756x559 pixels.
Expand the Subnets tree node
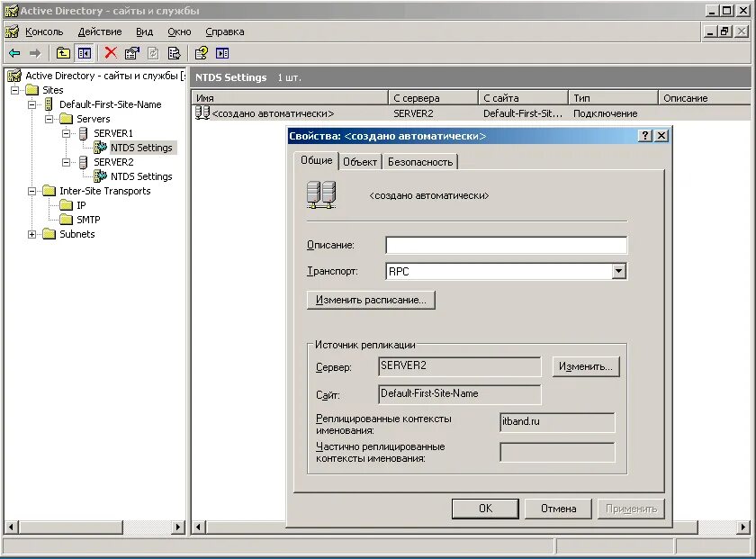coord(31,234)
